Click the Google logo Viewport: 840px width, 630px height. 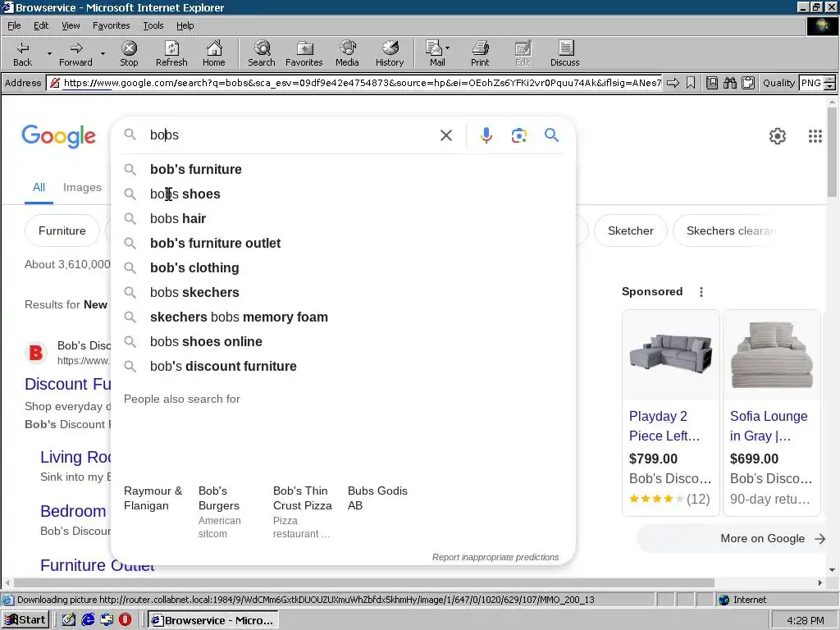pos(58,136)
